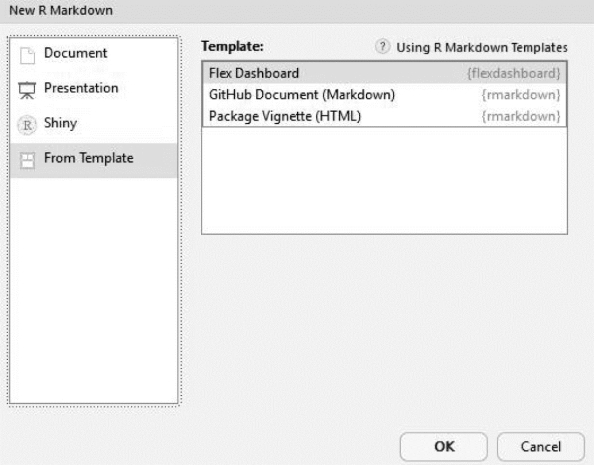594x465 pixels.
Task: Click the Shiny R logo icon
Action: coord(27,125)
